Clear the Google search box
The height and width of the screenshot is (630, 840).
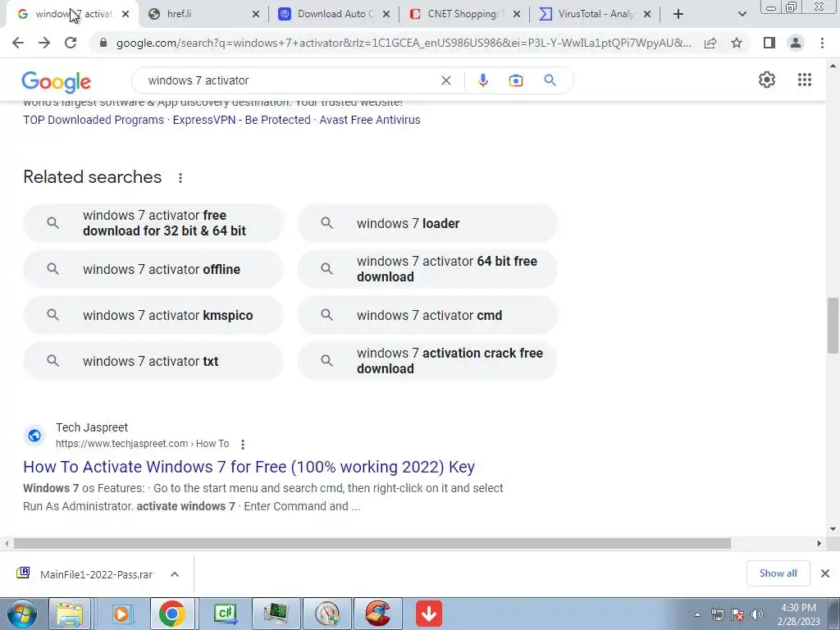pos(445,80)
